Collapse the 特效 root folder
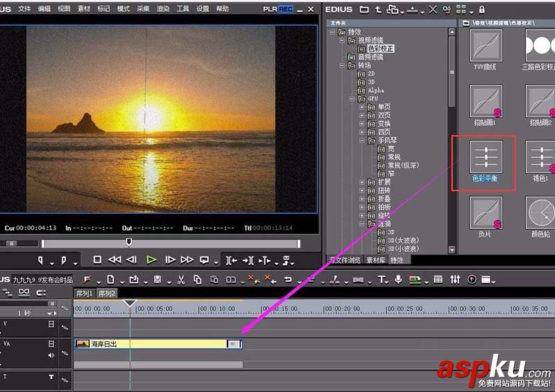Screen dimensions: 555x392 point(332,32)
